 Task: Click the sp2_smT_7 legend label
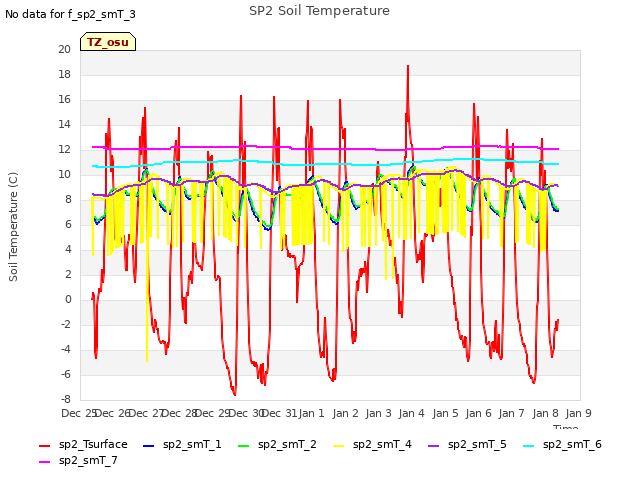[88, 460]
